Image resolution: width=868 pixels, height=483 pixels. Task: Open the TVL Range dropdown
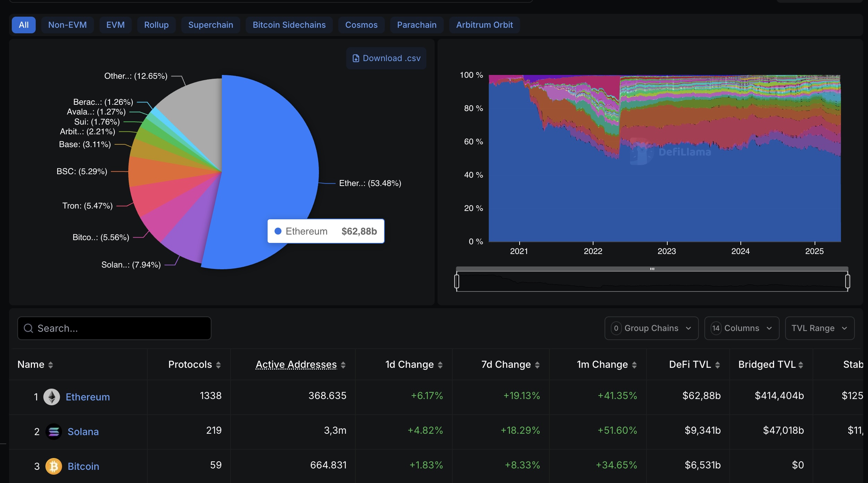click(819, 328)
